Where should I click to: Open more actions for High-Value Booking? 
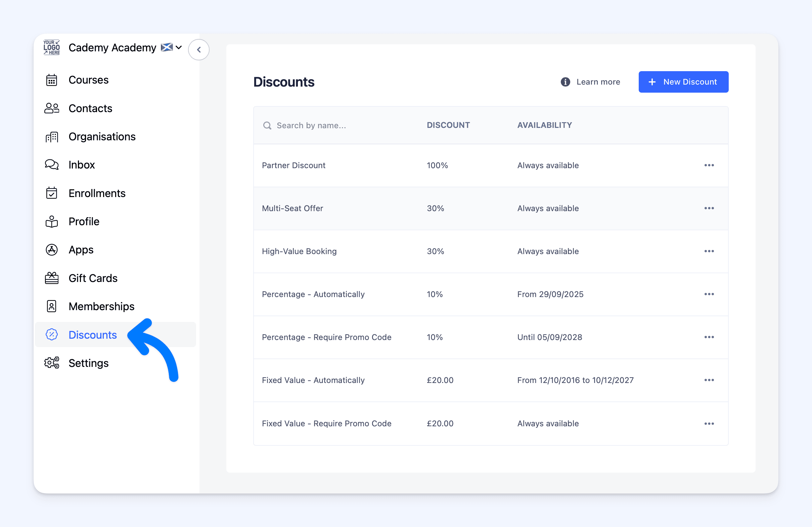click(x=709, y=251)
